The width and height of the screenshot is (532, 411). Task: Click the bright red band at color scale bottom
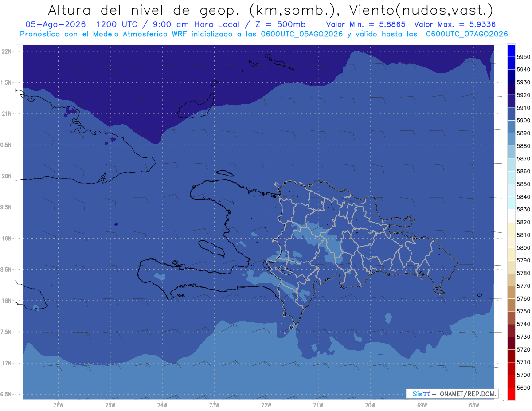511,394
